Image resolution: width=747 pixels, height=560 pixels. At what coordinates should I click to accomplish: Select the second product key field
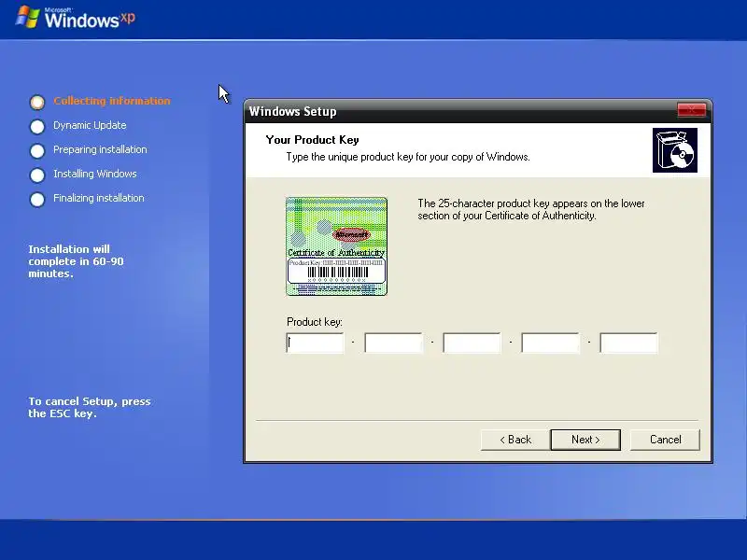(x=393, y=343)
